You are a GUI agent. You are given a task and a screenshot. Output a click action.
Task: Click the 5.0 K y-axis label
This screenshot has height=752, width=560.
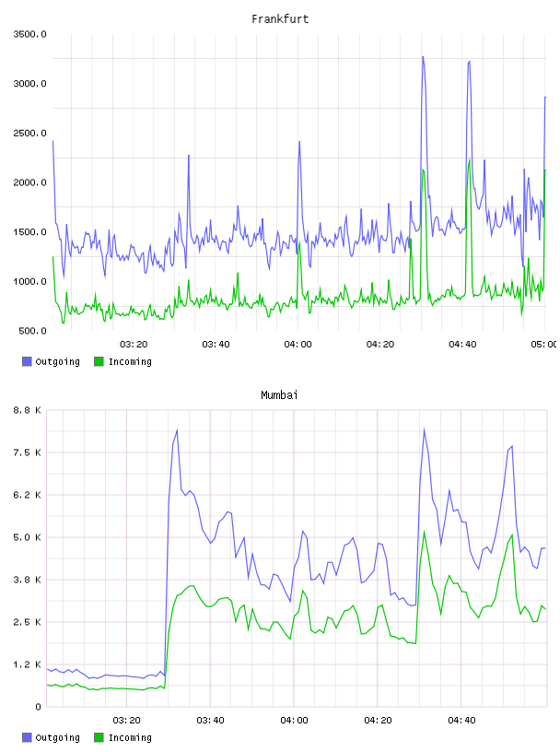(x=28, y=537)
